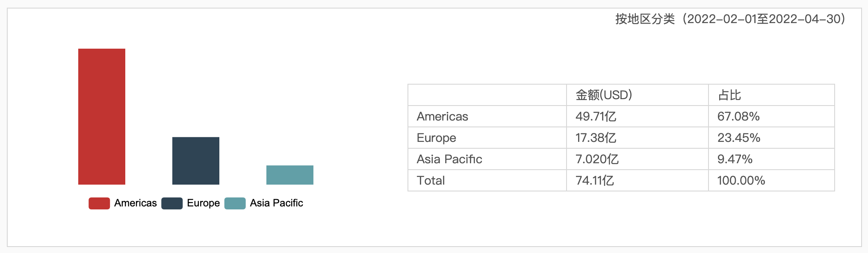Toggle the Asia Pacific legend label
This screenshot has width=868, height=253.
click(x=276, y=203)
